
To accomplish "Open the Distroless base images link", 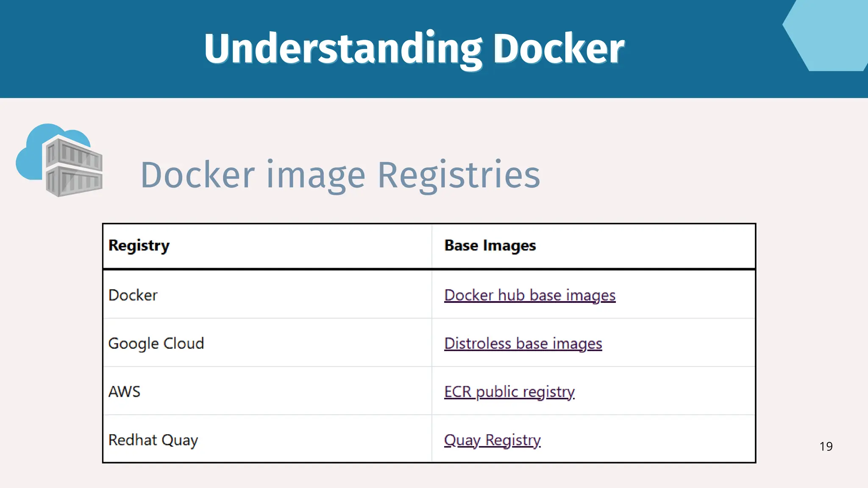I will pyautogui.click(x=523, y=343).
